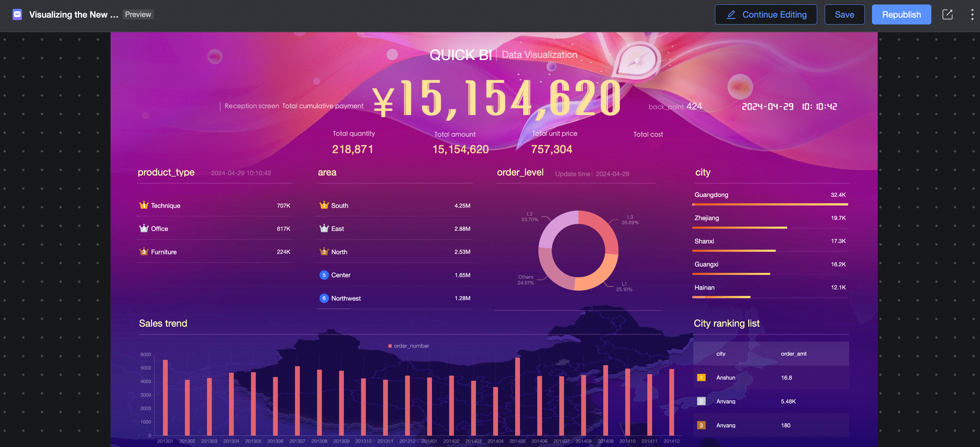This screenshot has width=980, height=447.
Task: Click the order_amt column header
Action: pos(793,354)
